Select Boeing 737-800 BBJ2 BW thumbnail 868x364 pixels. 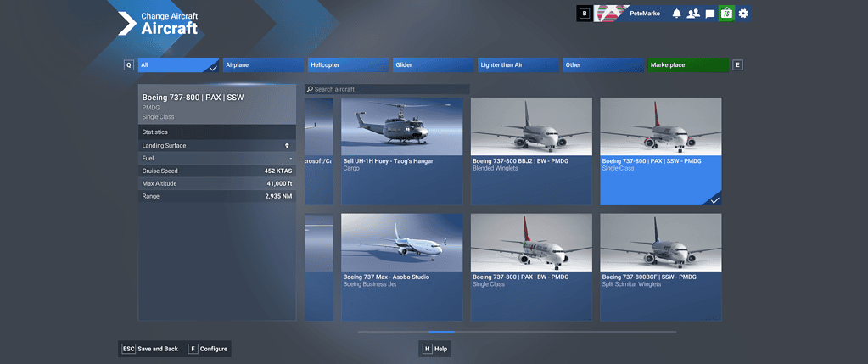tap(531, 126)
